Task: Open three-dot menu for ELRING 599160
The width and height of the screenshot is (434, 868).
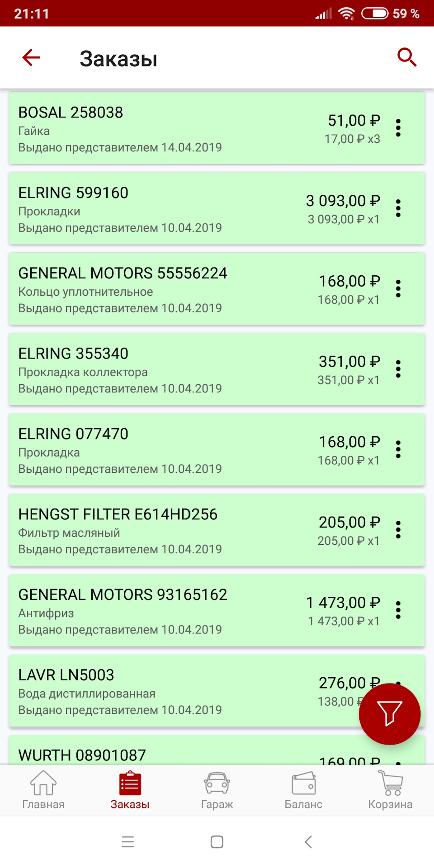Action: tap(398, 208)
